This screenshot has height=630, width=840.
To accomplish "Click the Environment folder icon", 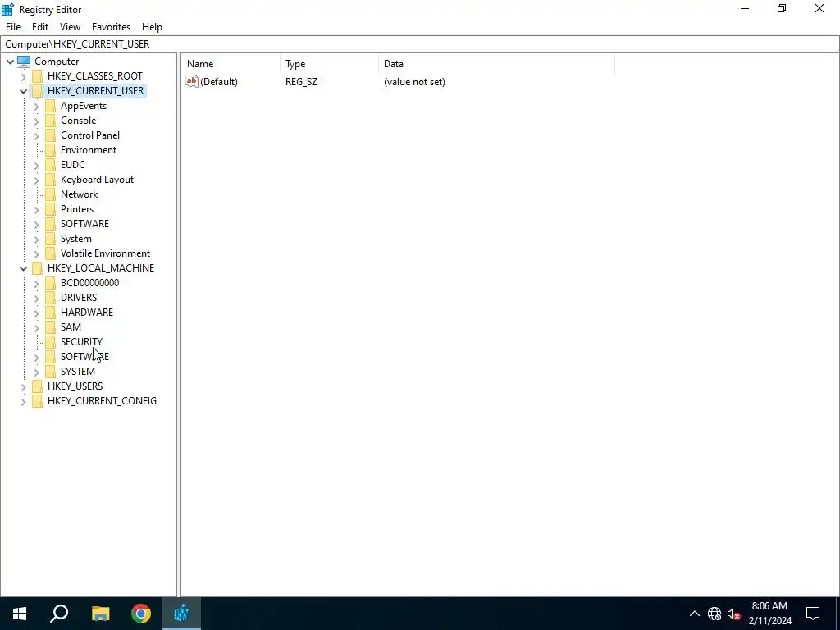I will click(50, 150).
